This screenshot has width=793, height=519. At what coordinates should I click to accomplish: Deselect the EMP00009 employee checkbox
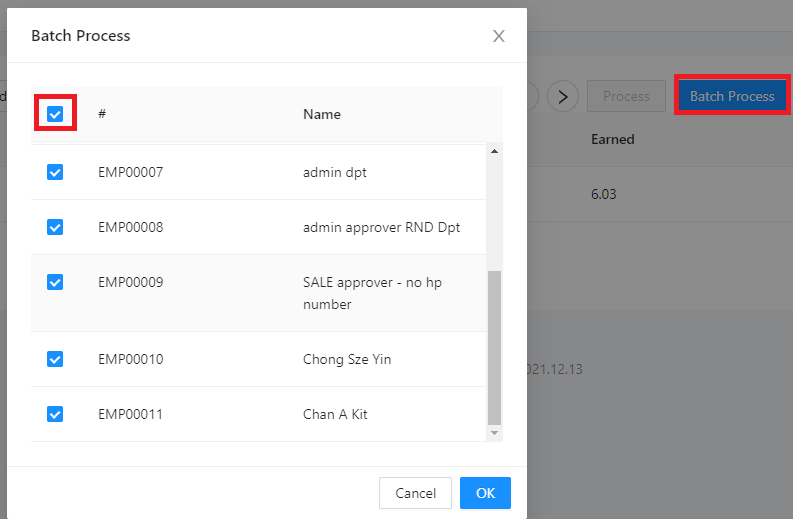click(x=55, y=282)
